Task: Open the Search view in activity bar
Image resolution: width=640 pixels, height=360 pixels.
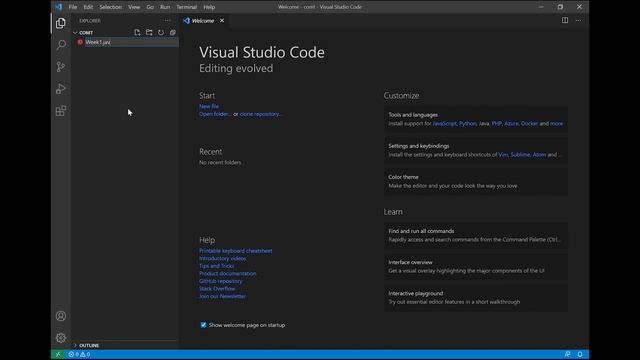Action: coord(61,45)
